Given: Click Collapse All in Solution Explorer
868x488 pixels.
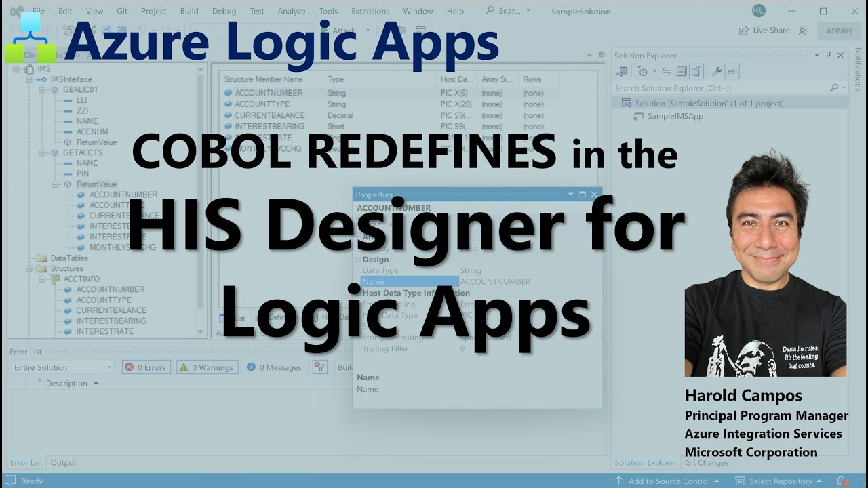Looking at the screenshot, I should (x=682, y=71).
